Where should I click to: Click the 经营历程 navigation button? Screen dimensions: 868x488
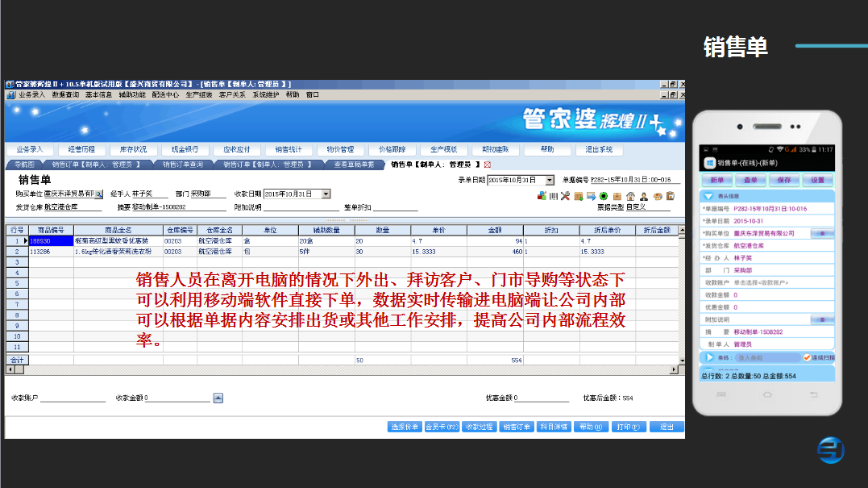81,149
